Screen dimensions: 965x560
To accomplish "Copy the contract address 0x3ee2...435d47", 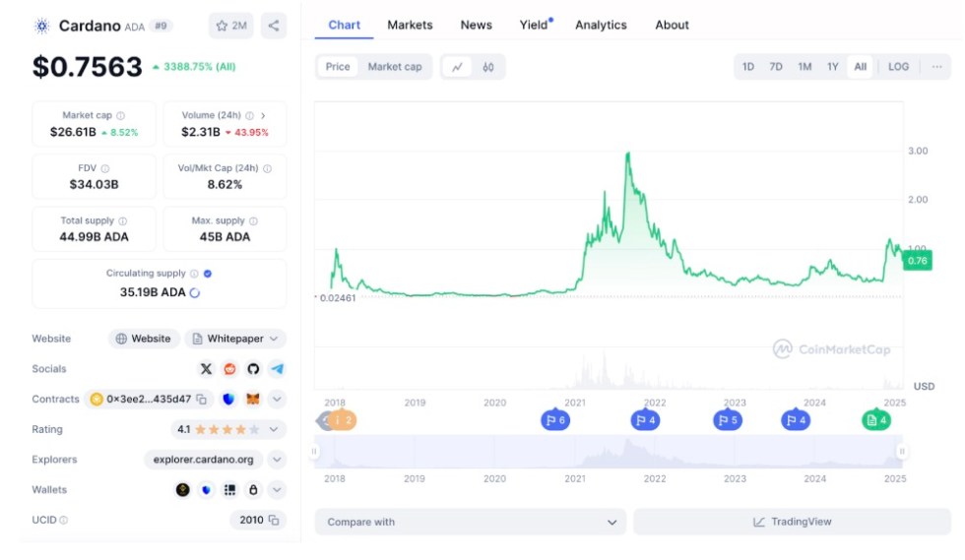I will click(201, 400).
